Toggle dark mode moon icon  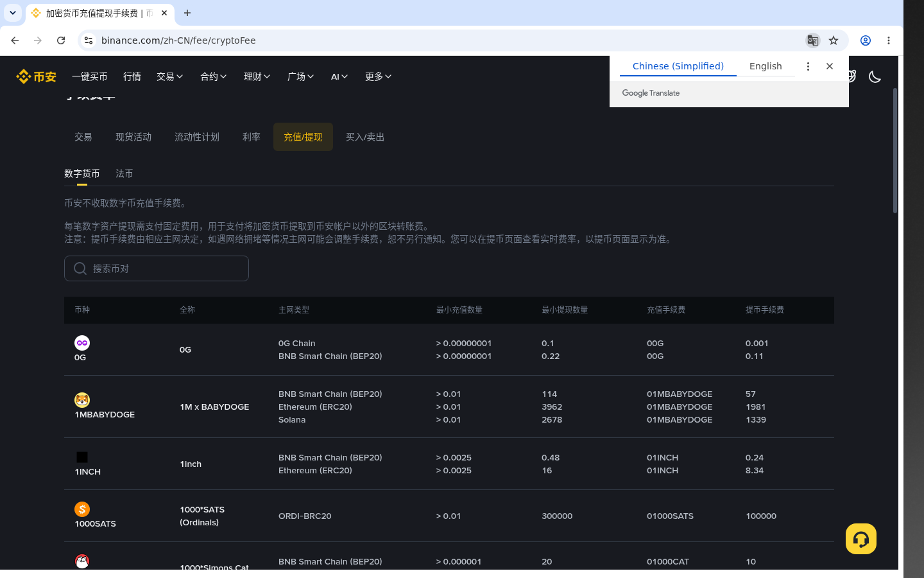875,76
